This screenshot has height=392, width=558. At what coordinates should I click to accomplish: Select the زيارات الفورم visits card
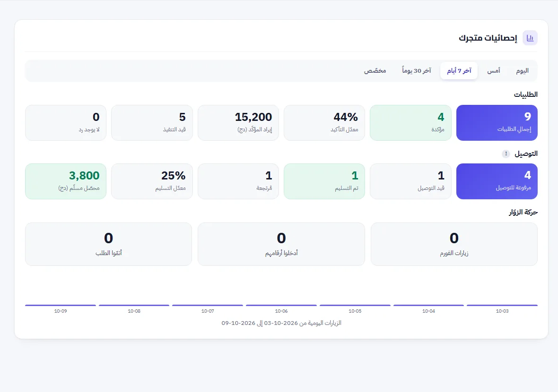(x=454, y=244)
